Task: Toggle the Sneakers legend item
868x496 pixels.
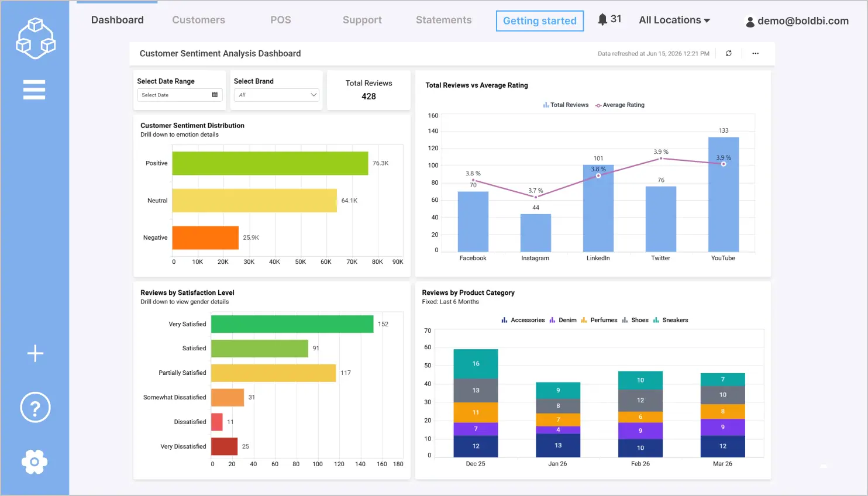Action: (670, 320)
